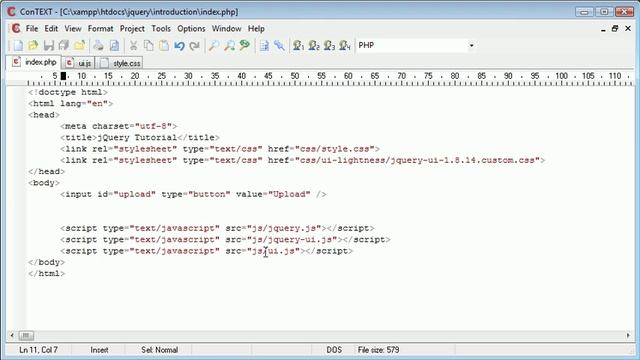Image resolution: width=640 pixels, height=360 pixels.
Task: Open the View menu
Action: [73, 29]
